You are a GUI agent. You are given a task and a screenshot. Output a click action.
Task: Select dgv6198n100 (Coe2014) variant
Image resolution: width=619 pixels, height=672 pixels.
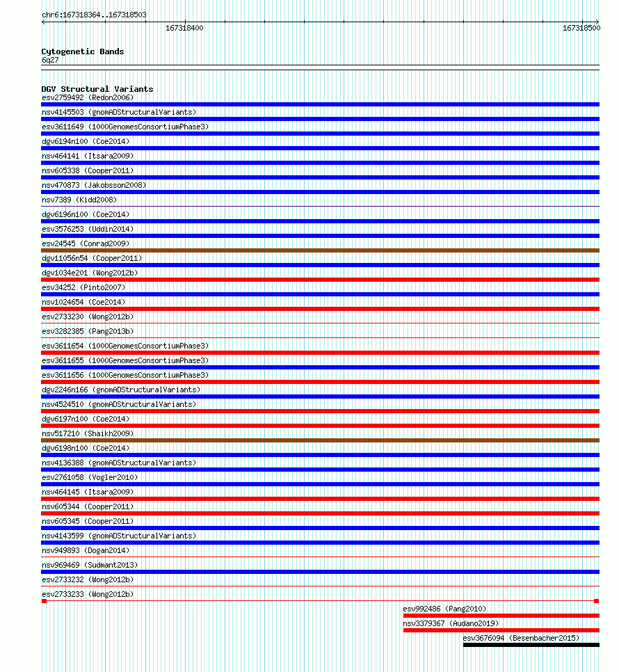tap(86, 448)
